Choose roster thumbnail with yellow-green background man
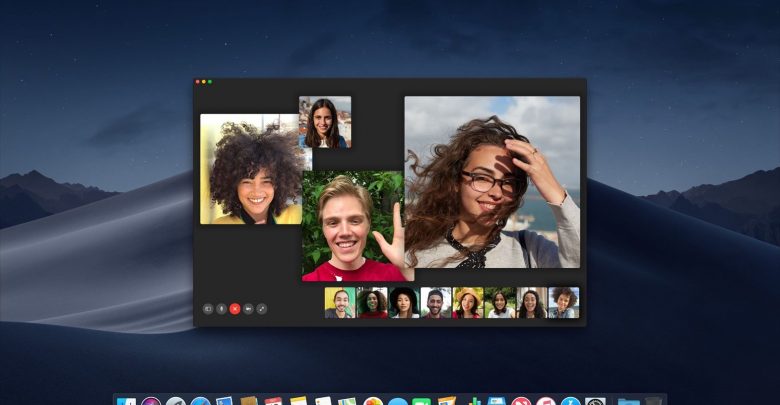Screen dimensions: 780x405 [x=340, y=303]
